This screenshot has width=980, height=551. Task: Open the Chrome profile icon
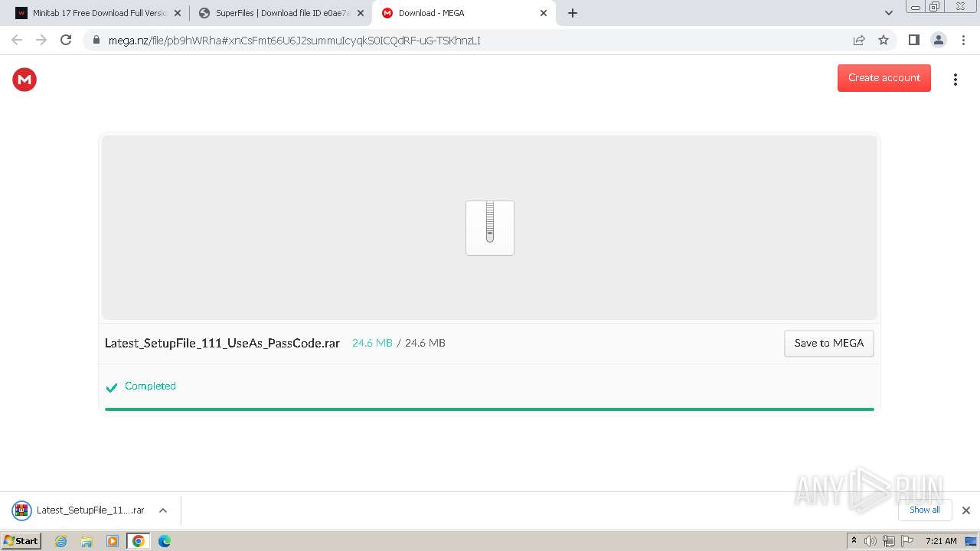[939, 40]
